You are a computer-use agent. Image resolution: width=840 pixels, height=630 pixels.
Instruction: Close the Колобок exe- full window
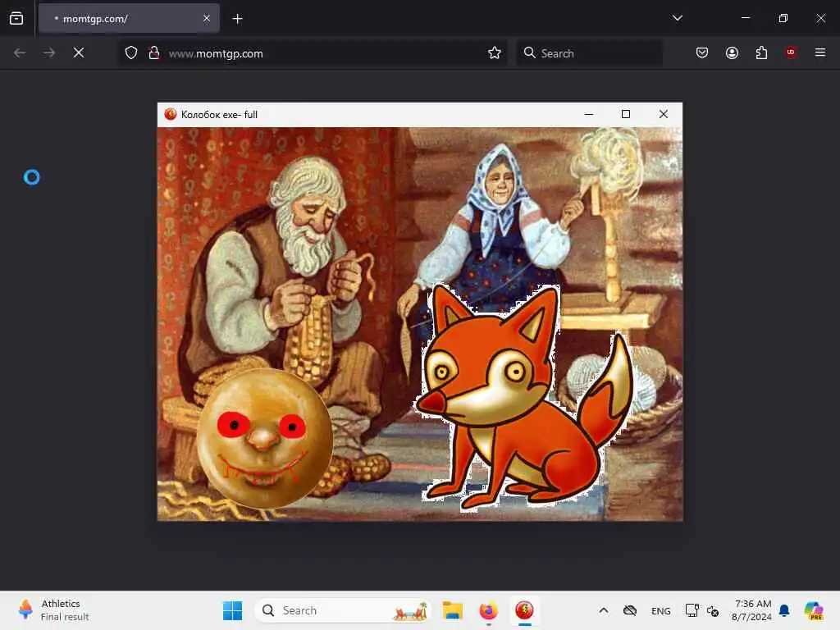pos(663,114)
